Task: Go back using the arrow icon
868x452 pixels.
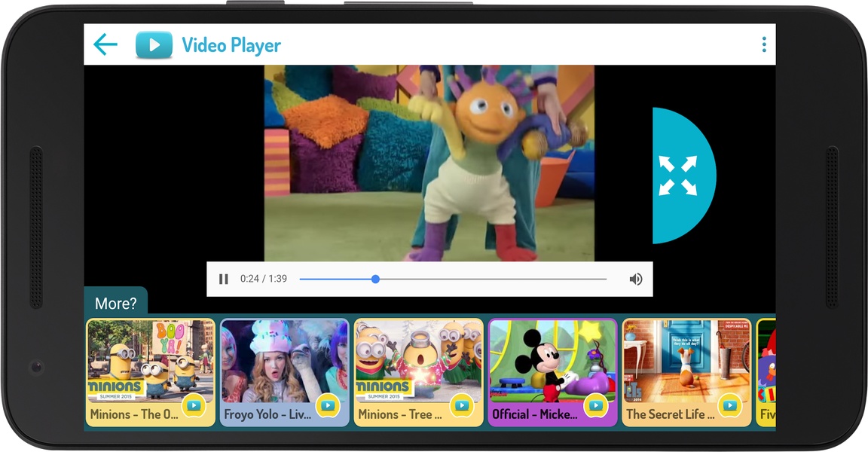Action: [105, 44]
